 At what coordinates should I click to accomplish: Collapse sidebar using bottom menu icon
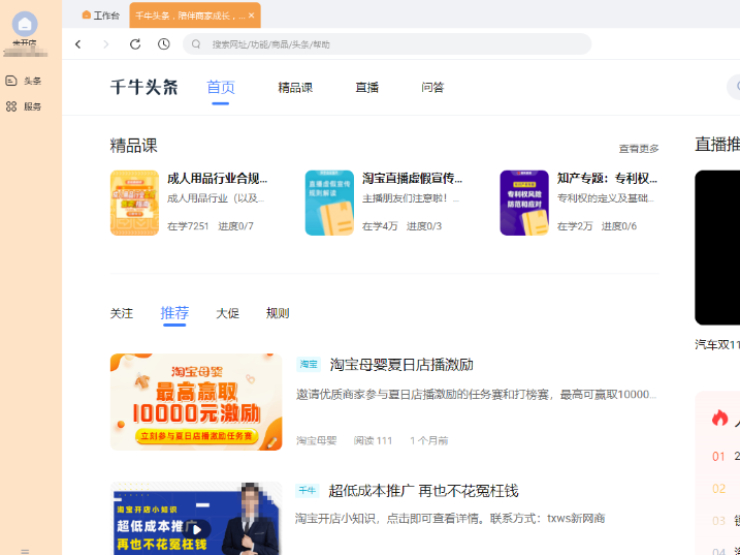pos(25,551)
